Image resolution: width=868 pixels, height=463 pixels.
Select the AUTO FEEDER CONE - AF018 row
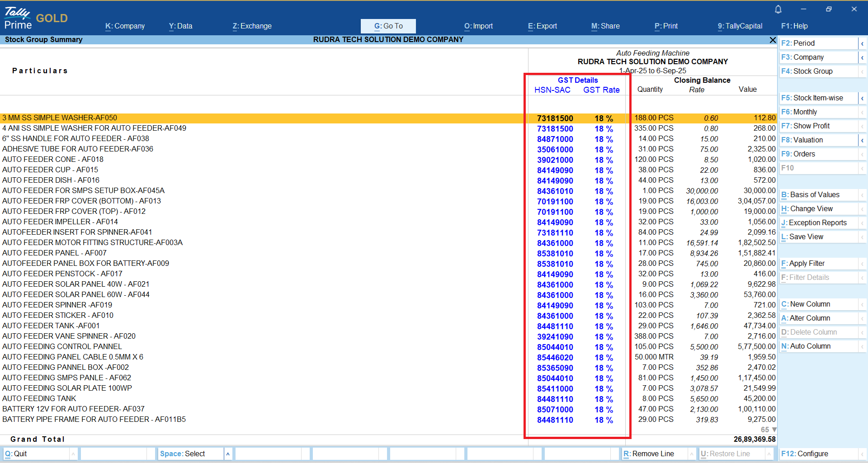[53, 160]
